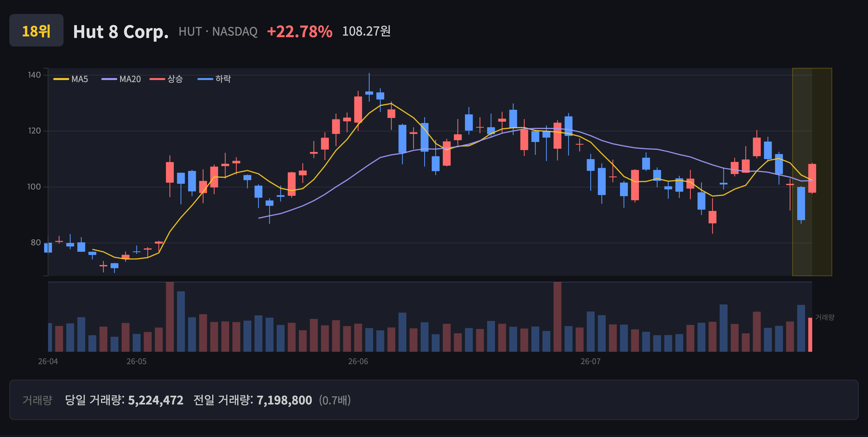Click the 전일 거래량 value 7,198,800
The height and width of the screenshot is (437, 868).
point(284,400)
